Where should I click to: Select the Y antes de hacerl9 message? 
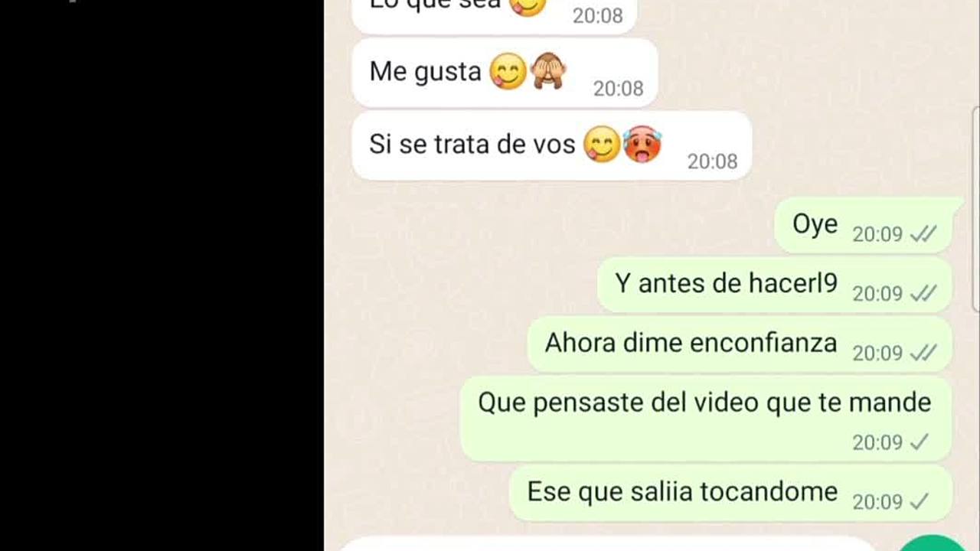click(x=774, y=285)
